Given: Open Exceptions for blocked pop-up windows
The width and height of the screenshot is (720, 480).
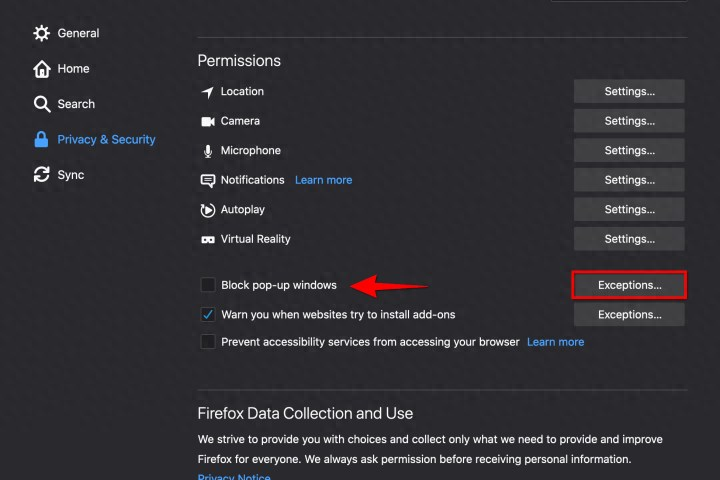Looking at the screenshot, I should [629, 285].
